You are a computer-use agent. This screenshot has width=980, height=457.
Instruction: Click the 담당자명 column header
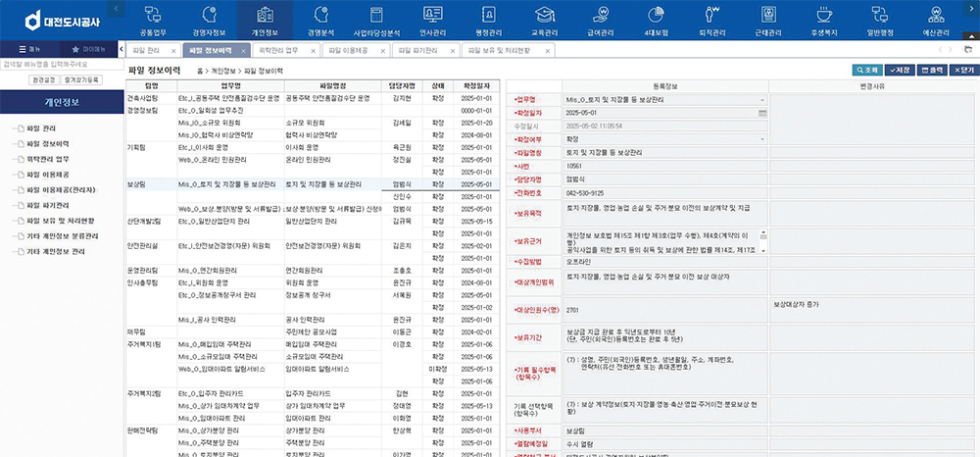(402, 85)
